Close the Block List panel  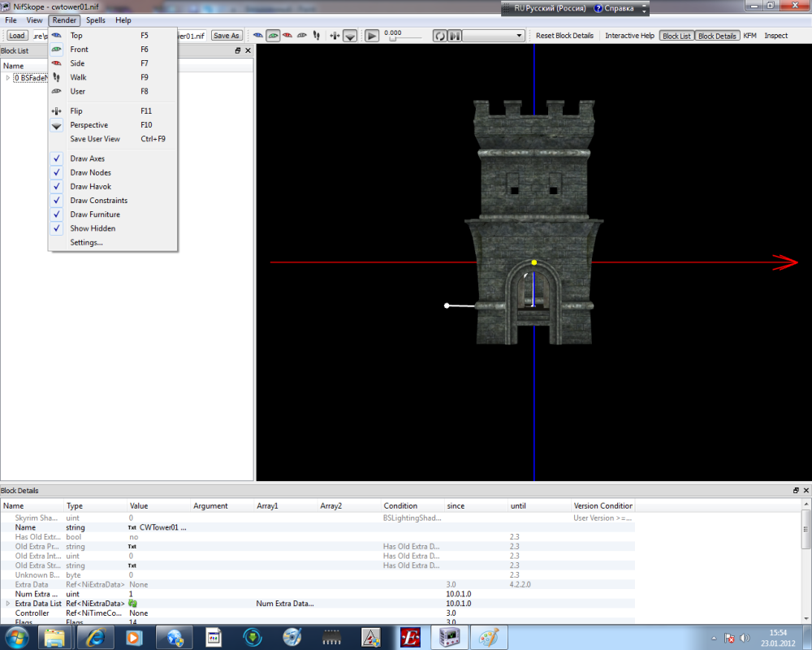[248, 50]
